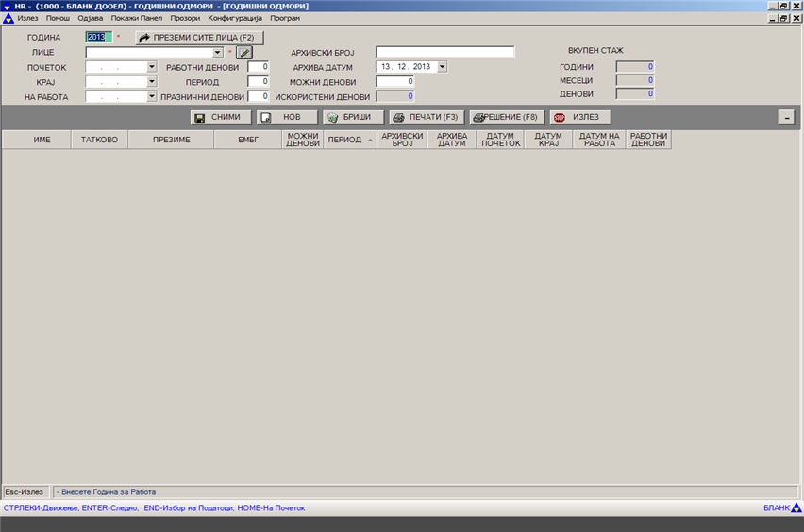Expand the НА РАБОТА date dropdown
Image resolution: width=804 pixels, height=532 pixels.
coord(152,96)
